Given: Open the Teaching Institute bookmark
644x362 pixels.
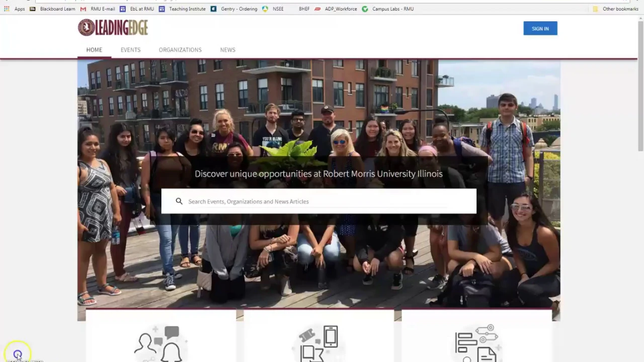Looking at the screenshot, I should pos(182,9).
